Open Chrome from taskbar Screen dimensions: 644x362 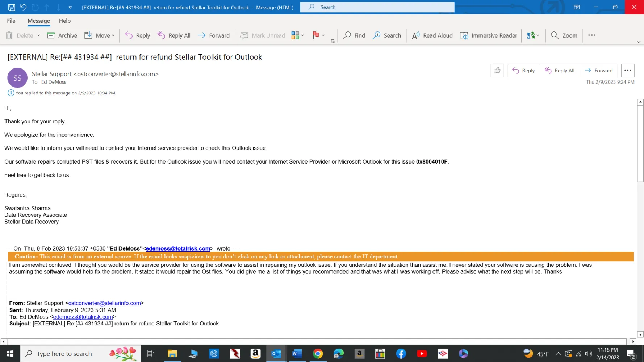[x=318, y=354]
